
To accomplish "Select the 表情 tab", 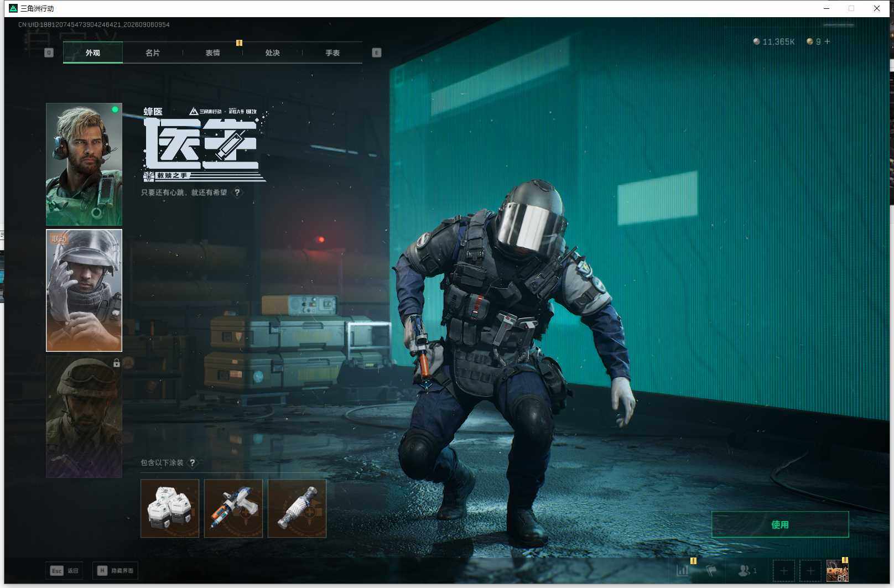I will [212, 53].
